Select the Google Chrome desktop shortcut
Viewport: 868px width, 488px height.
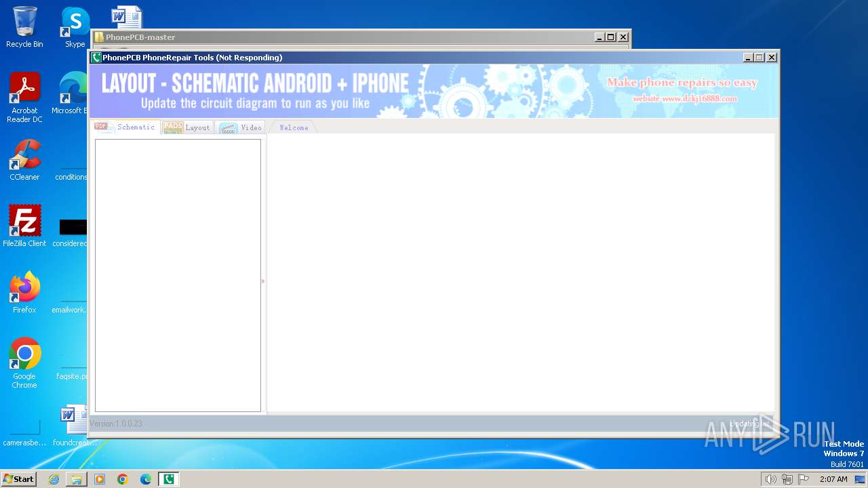(24, 363)
